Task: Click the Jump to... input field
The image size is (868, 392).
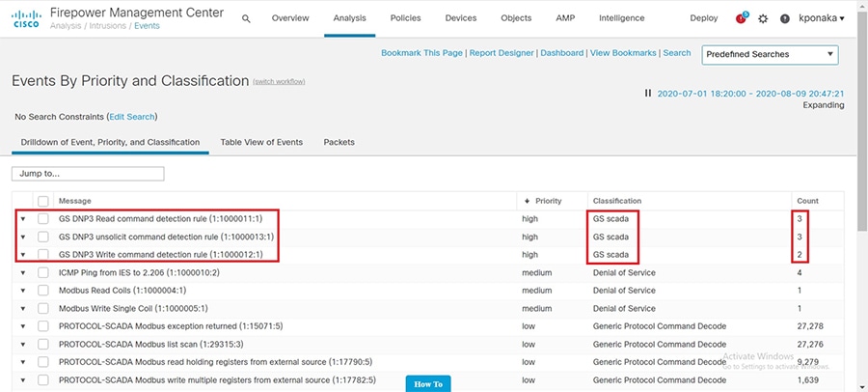Action: (x=88, y=174)
